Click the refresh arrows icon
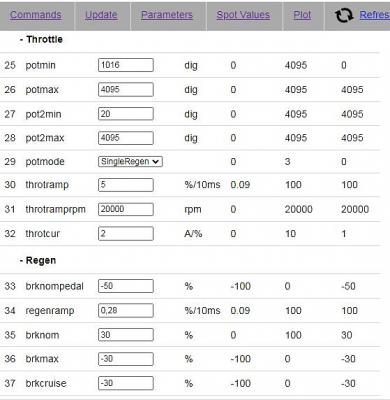390x400 pixels. point(344,15)
